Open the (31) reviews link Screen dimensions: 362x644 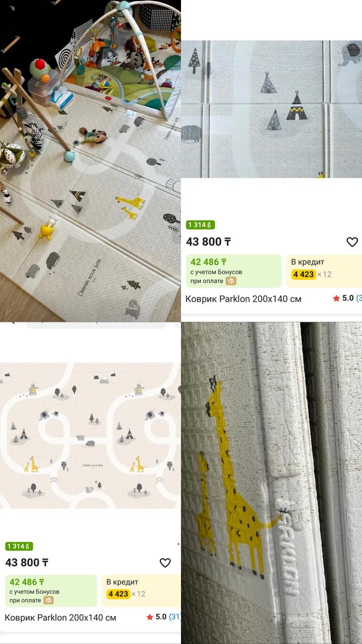click(174, 617)
